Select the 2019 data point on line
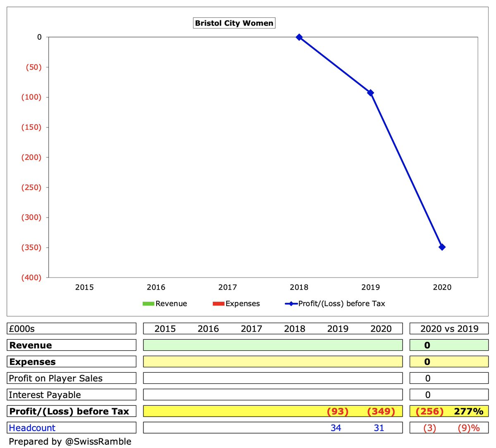 coord(371,93)
